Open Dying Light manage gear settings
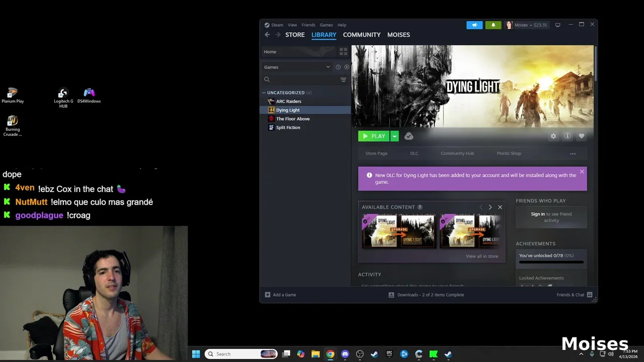The image size is (644, 362). (x=553, y=136)
